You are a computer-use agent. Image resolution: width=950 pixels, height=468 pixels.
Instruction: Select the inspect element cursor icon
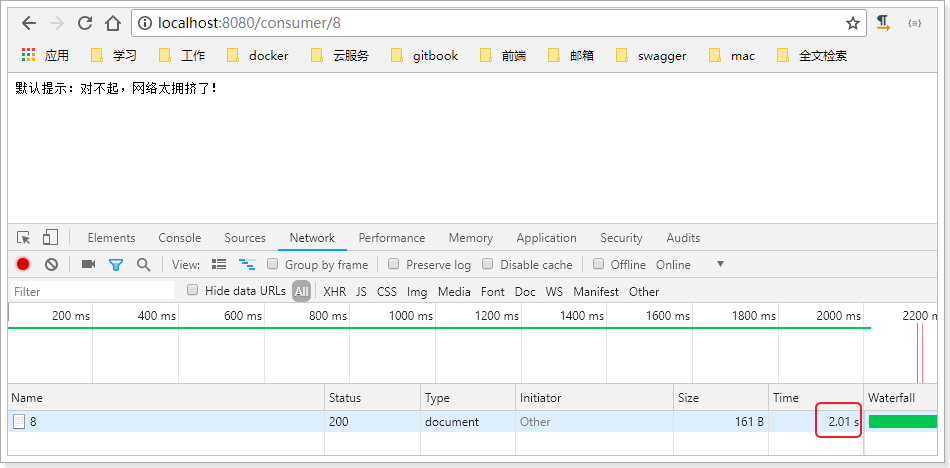pyautogui.click(x=23, y=238)
